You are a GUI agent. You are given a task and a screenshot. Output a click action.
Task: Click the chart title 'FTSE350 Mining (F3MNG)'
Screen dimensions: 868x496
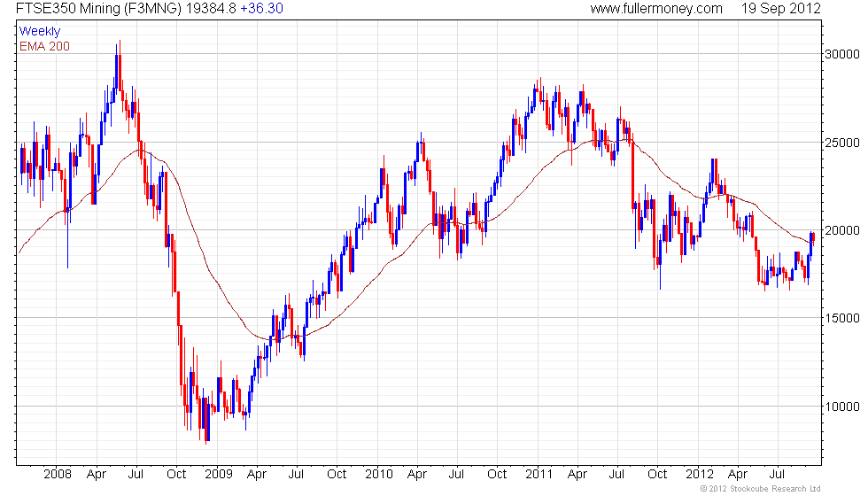pyautogui.click(x=98, y=8)
